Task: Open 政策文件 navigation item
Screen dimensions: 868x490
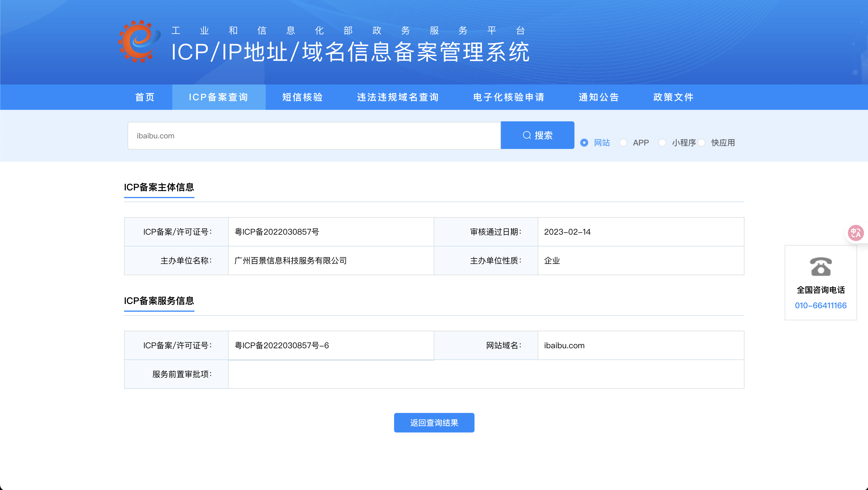Action: 673,97
